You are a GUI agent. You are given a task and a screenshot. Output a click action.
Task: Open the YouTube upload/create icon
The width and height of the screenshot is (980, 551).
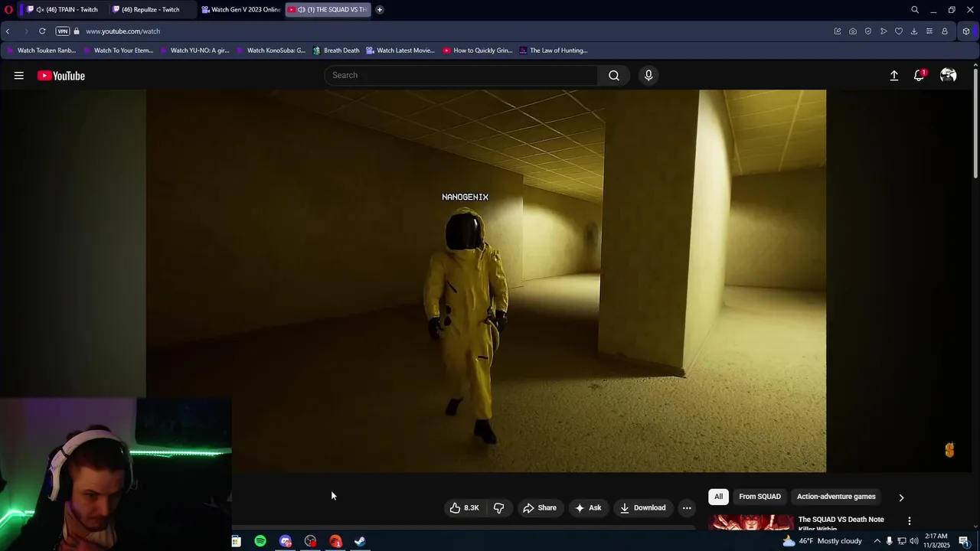[893, 76]
